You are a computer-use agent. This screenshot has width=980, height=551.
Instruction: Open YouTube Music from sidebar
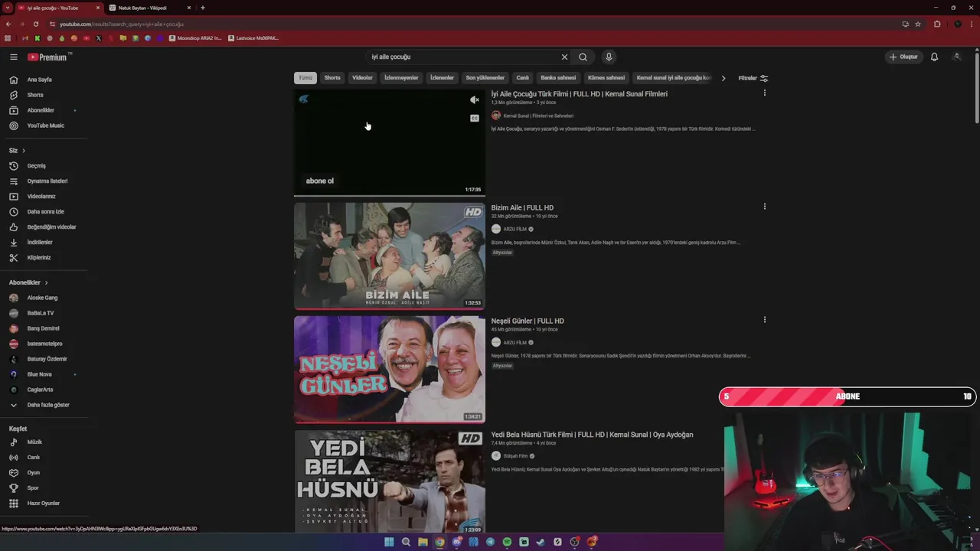pyautogui.click(x=45, y=126)
